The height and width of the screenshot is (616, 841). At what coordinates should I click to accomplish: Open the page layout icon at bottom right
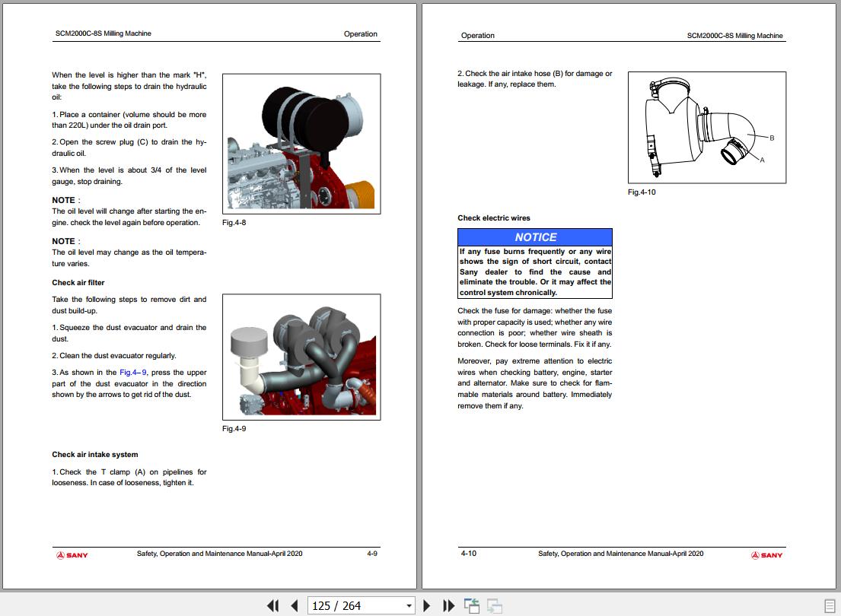[x=830, y=605]
